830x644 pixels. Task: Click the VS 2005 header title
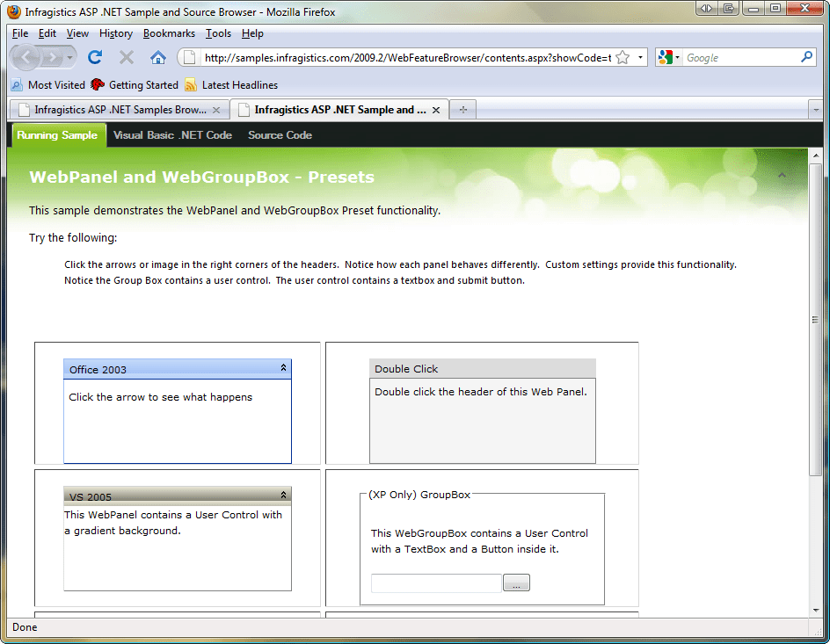click(91, 497)
